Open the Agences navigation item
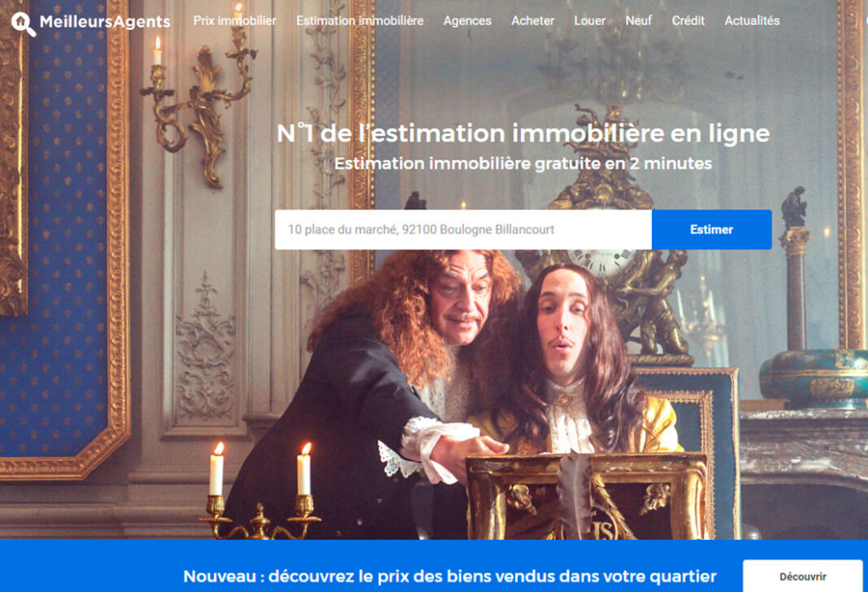This screenshot has width=868, height=592. [x=467, y=21]
